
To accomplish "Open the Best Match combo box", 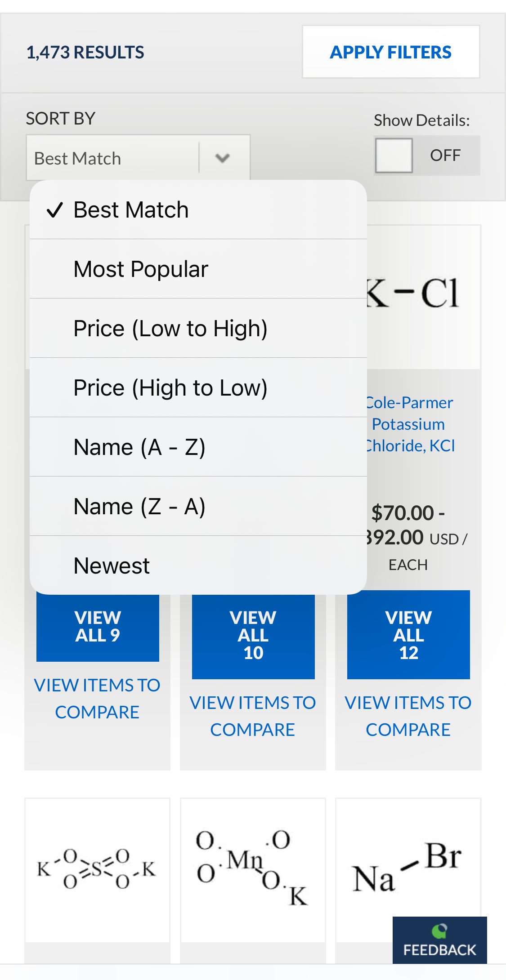I will pyautogui.click(x=112, y=158).
